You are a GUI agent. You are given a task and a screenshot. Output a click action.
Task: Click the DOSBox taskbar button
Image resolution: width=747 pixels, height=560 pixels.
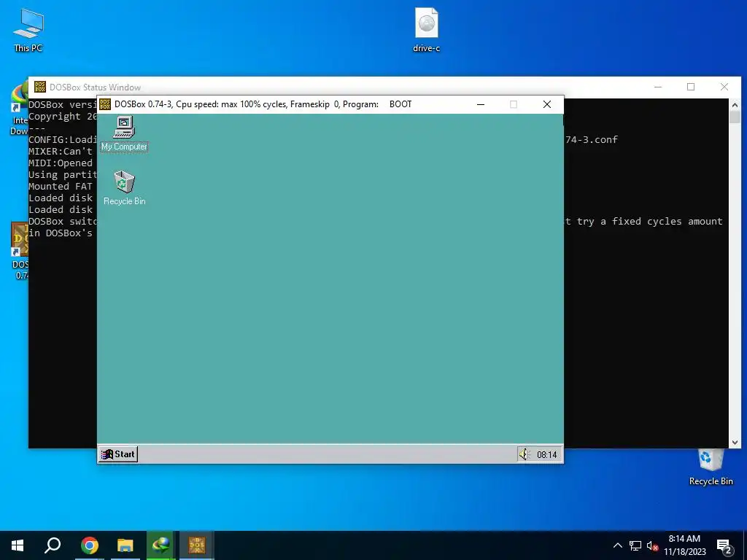click(197, 545)
